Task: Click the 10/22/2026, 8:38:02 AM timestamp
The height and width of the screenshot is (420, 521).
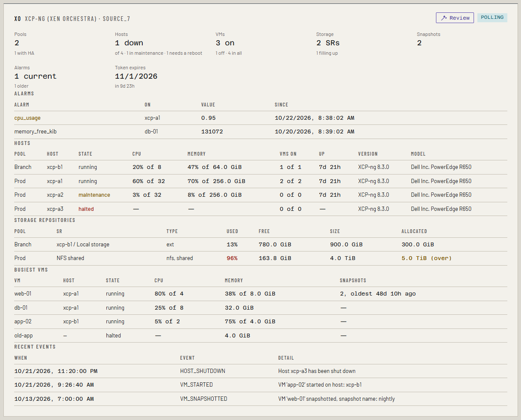Action: pyautogui.click(x=315, y=118)
